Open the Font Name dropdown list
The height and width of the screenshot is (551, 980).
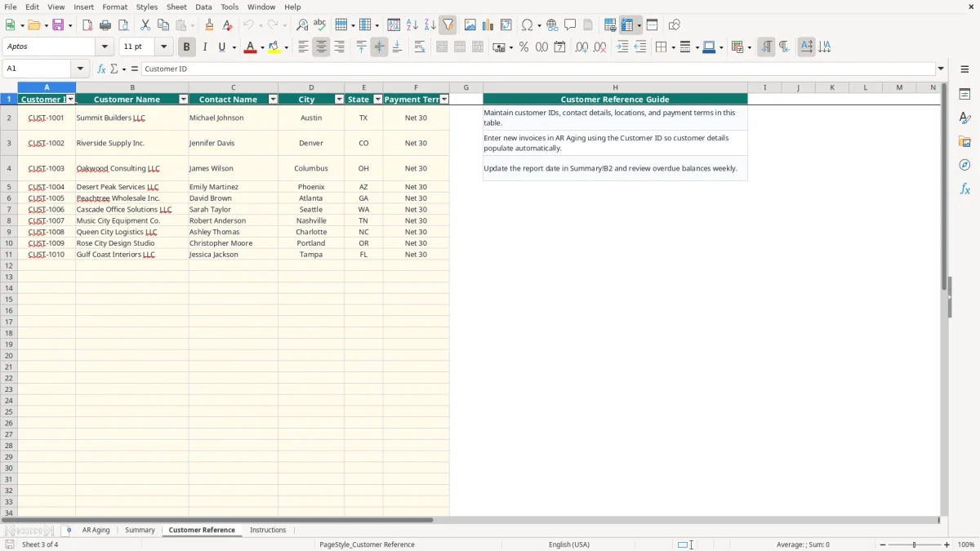(x=105, y=47)
